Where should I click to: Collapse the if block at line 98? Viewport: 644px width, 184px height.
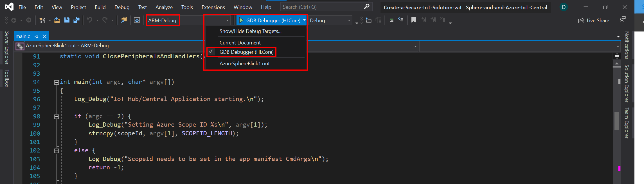pyautogui.click(x=56, y=117)
